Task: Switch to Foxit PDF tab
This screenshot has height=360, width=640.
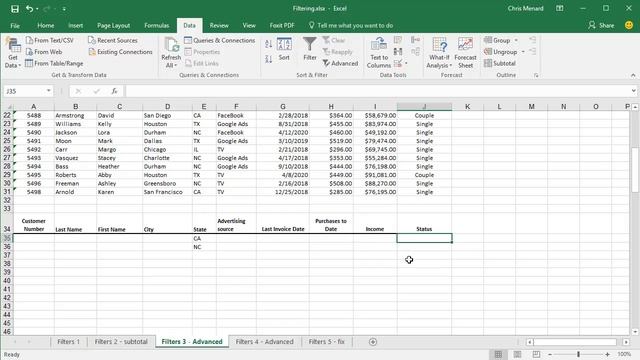Action: [282, 25]
